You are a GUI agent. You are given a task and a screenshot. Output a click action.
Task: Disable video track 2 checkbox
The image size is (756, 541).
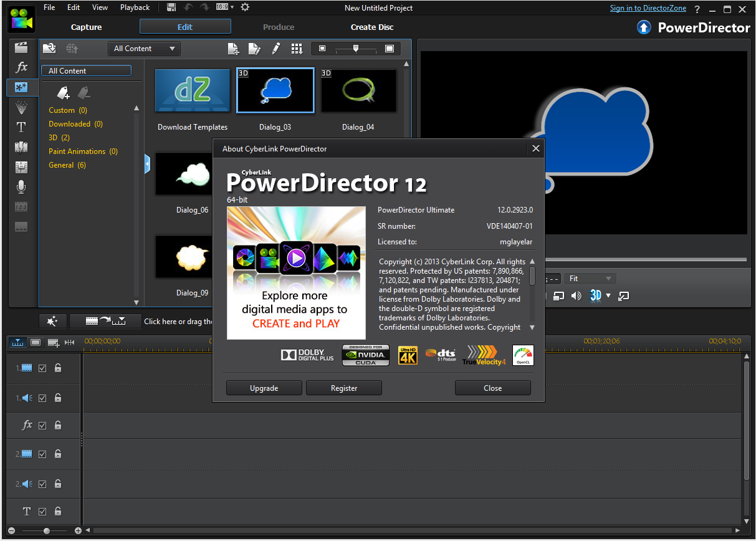(42, 454)
